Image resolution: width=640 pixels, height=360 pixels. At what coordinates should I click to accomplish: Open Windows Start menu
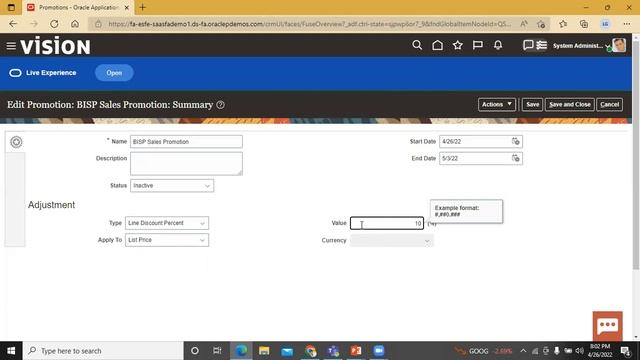[x=11, y=351]
